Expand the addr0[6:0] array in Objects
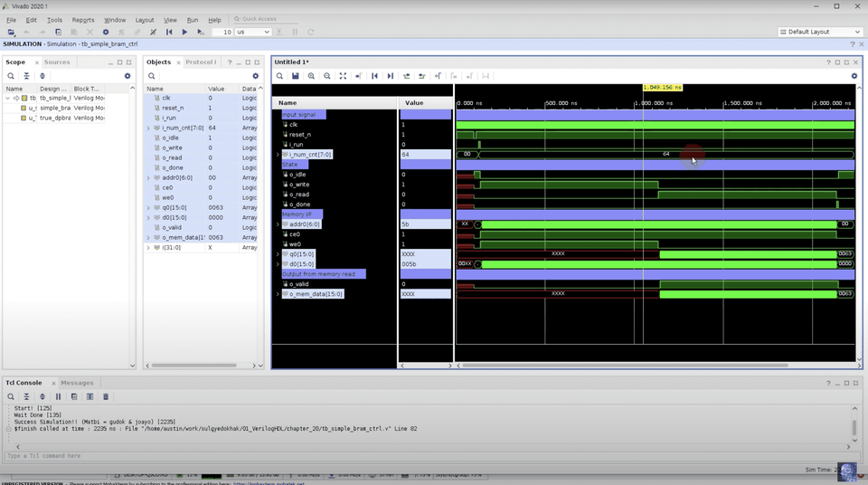 148,177
